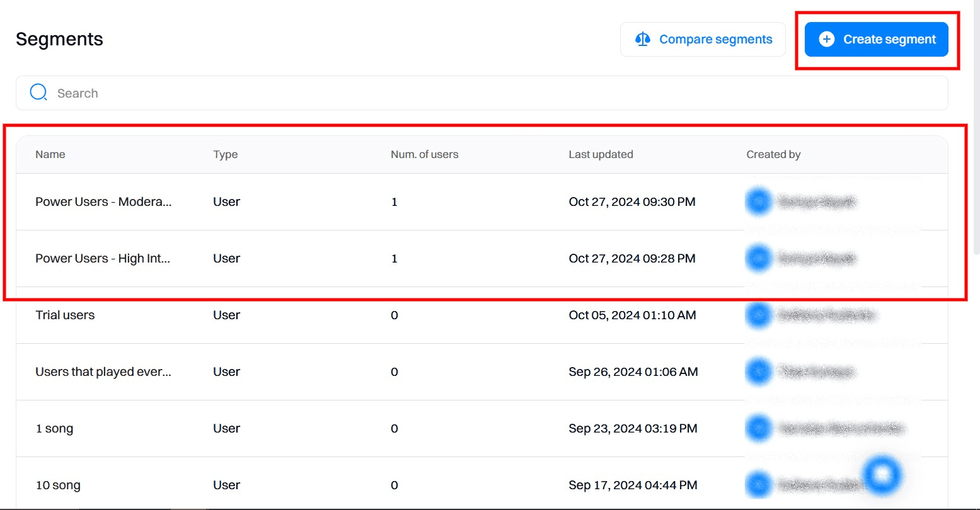Sort by the Last updated column
This screenshot has width=980, height=510.
tap(601, 154)
